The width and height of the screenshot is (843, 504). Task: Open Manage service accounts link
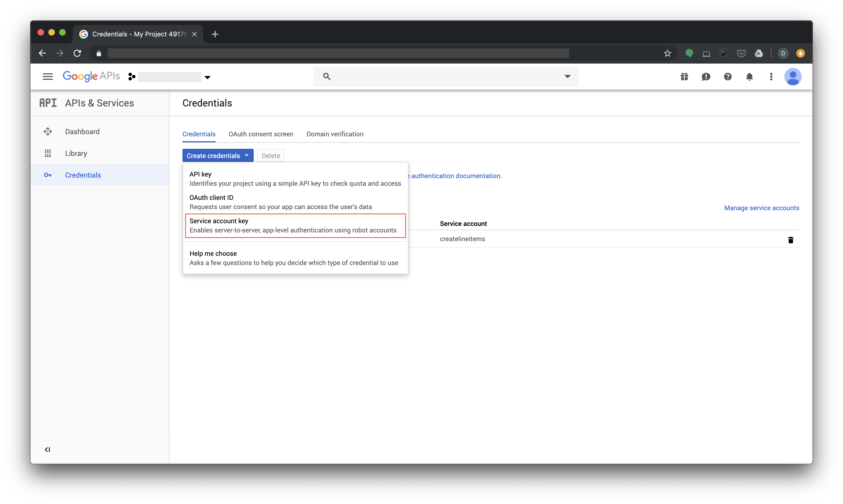point(761,208)
